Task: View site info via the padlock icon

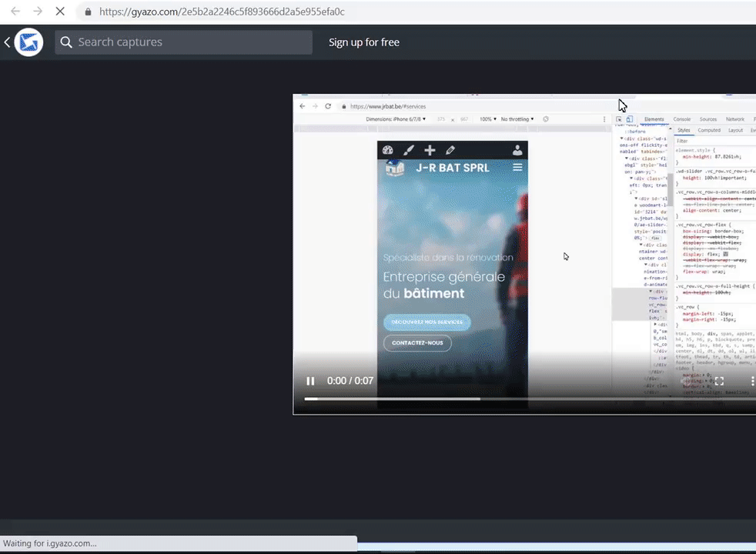Action: [88, 12]
